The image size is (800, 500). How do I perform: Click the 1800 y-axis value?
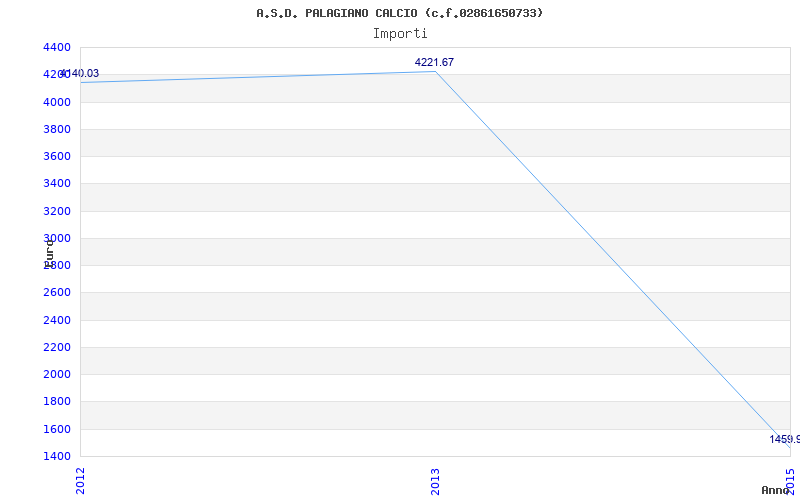pos(57,402)
